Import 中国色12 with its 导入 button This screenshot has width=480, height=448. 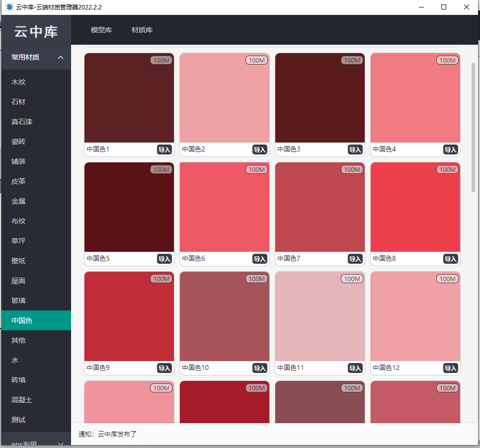451,368
